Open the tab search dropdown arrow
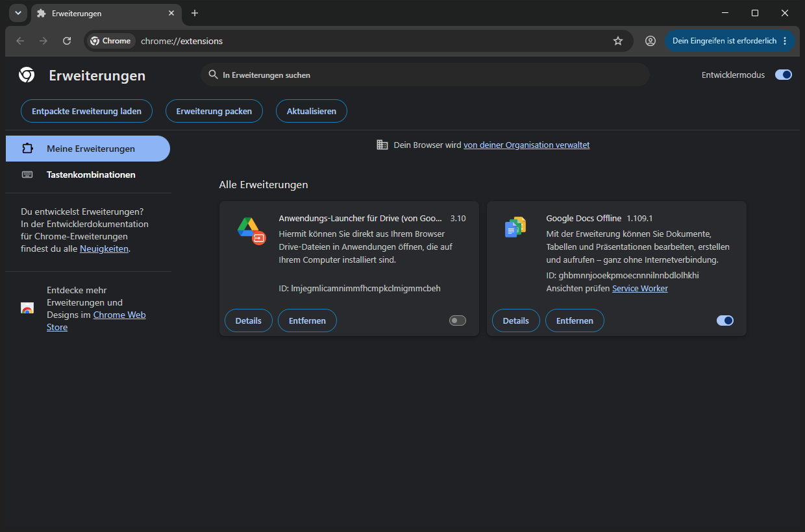 click(18, 13)
